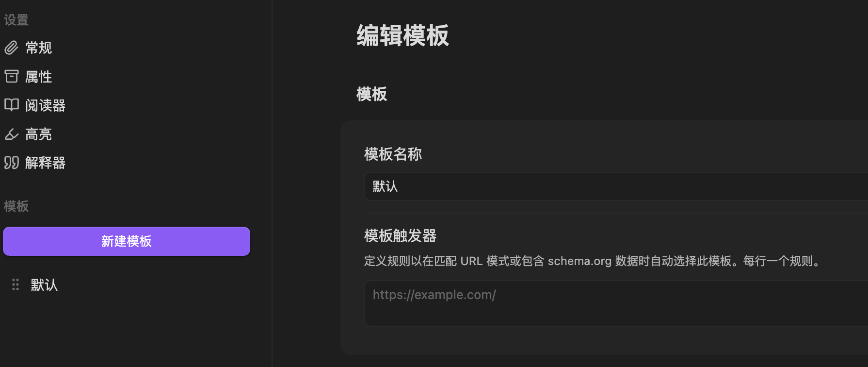The width and height of the screenshot is (868, 367).
Task: Click the paperclip icon beside 常规
Action: 11,48
